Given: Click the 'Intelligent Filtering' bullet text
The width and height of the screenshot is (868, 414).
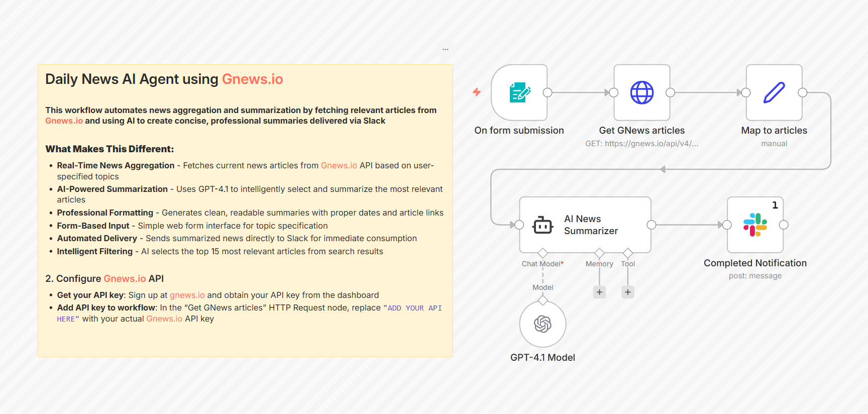Looking at the screenshot, I should (x=94, y=251).
